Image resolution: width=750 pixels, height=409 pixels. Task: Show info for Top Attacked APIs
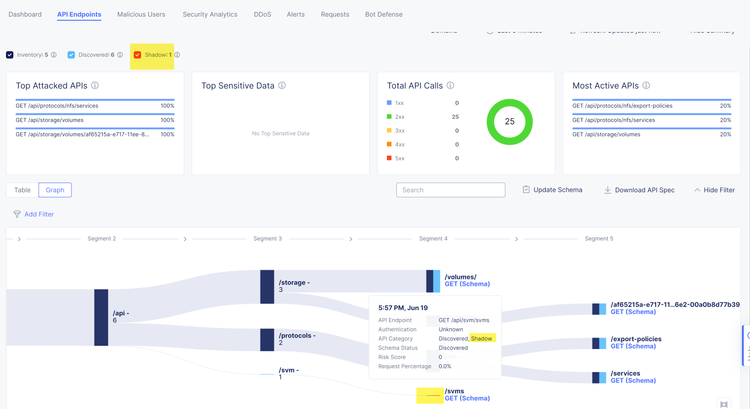[x=95, y=86]
